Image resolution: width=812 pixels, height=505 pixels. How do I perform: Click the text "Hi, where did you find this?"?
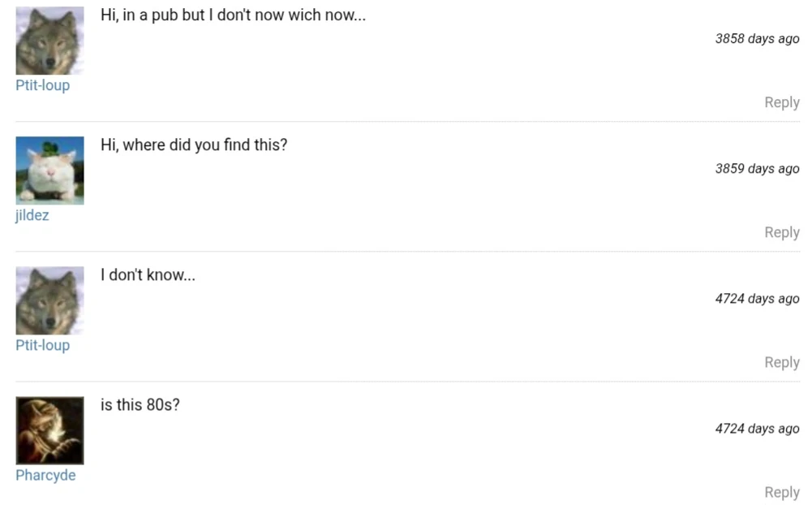(194, 145)
